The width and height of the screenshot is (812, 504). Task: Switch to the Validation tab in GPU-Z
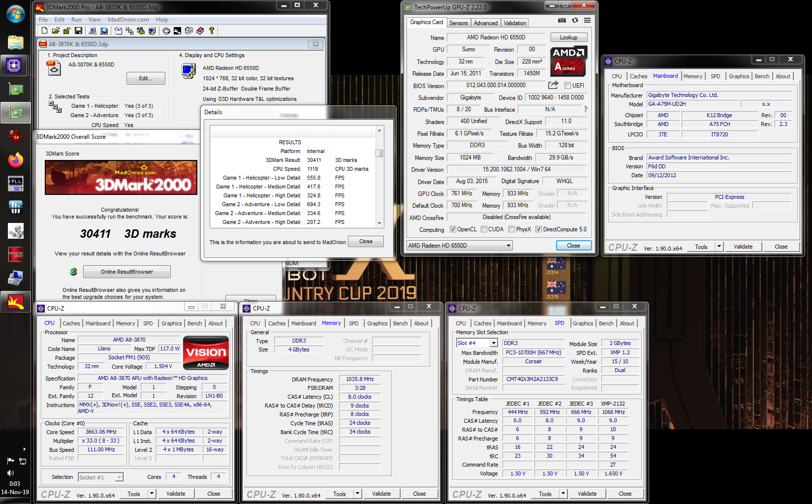tap(515, 23)
